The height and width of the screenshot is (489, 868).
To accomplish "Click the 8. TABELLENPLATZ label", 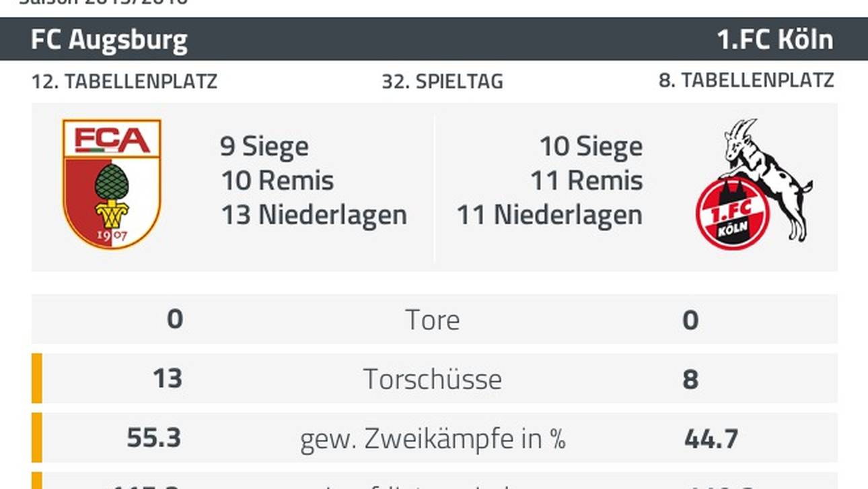I will point(746,81).
